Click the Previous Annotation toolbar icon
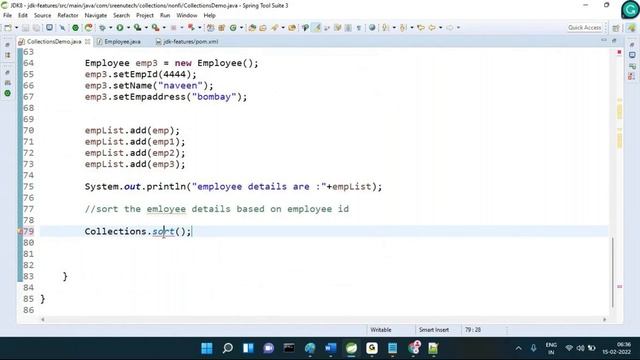This screenshot has height=360, width=640. [x=403, y=28]
